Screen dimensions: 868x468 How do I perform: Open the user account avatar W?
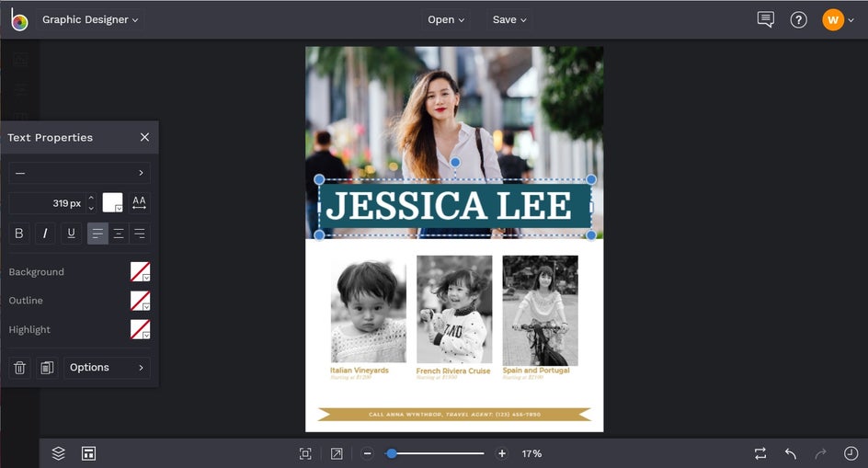click(832, 20)
